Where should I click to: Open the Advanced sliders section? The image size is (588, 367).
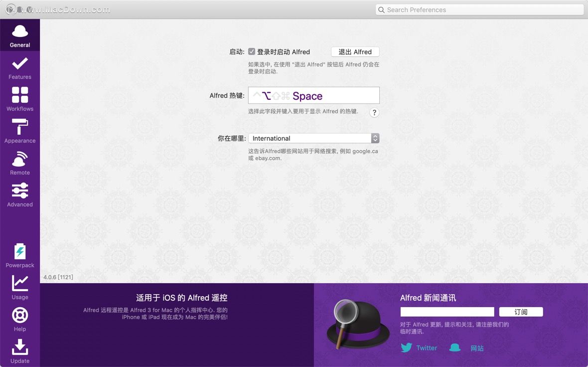click(20, 195)
